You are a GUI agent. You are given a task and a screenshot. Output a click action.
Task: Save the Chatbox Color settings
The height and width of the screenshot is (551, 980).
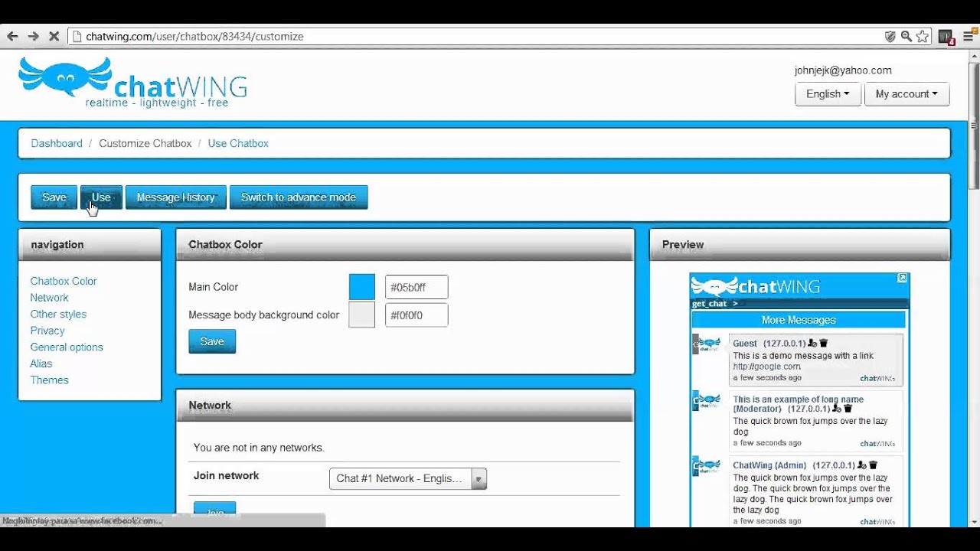point(212,341)
